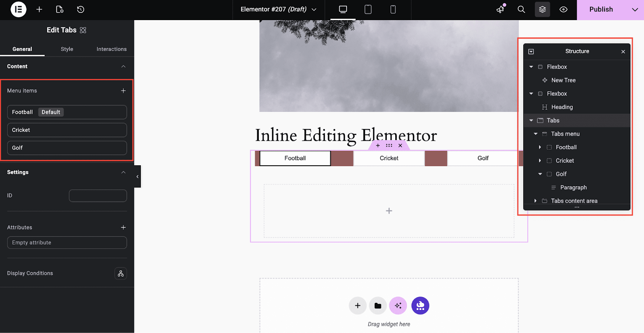Open the add element plus icon in top bar

point(39,9)
